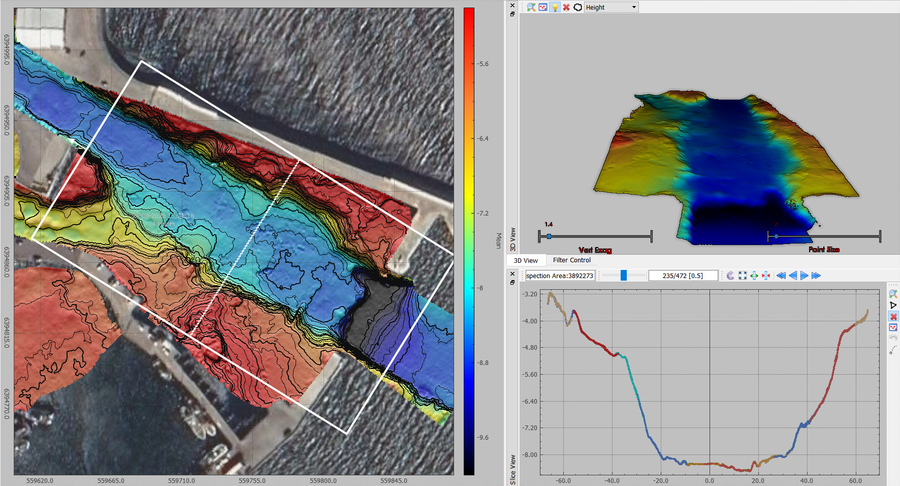The width and height of the screenshot is (900, 486).
Task: Click the red X icon in 3D toolbar
Action: [x=565, y=7]
